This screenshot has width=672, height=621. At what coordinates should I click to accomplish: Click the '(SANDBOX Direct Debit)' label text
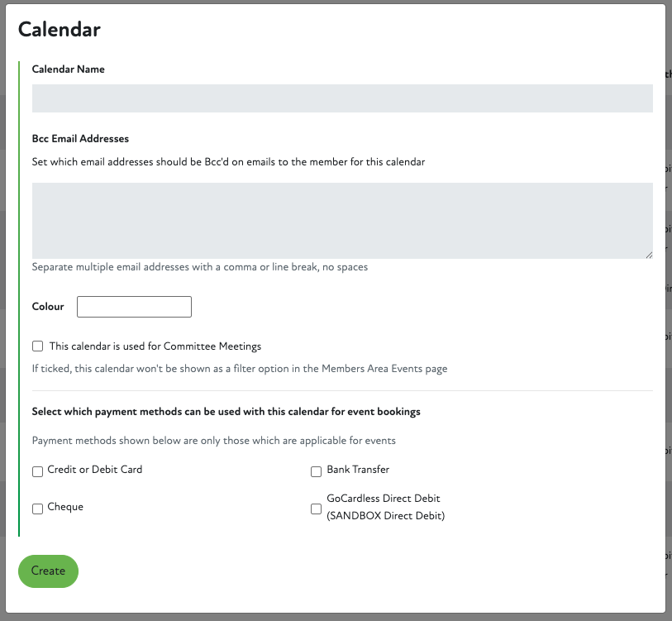(386, 516)
